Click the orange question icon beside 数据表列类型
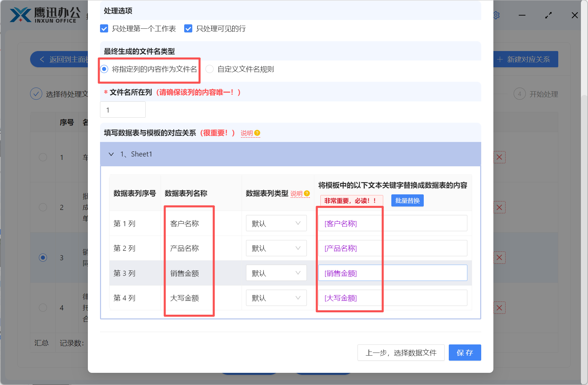Viewport: 588px width, 385px height. point(307,194)
